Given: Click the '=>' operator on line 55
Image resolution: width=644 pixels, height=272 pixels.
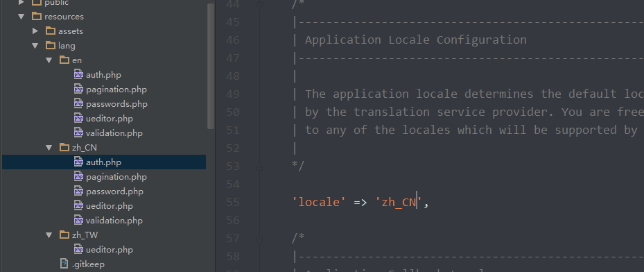Looking at the screenshot, I should click(x=360, y=203).
